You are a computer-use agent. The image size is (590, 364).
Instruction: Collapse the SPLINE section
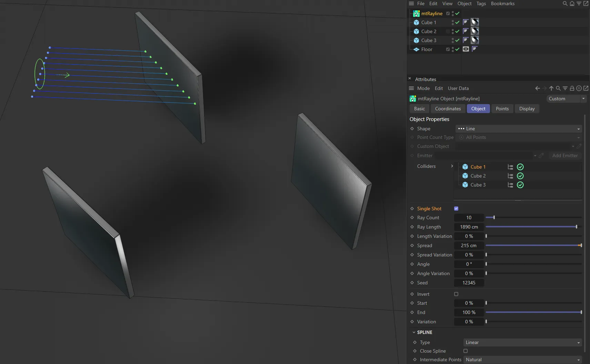click(414, 332)
